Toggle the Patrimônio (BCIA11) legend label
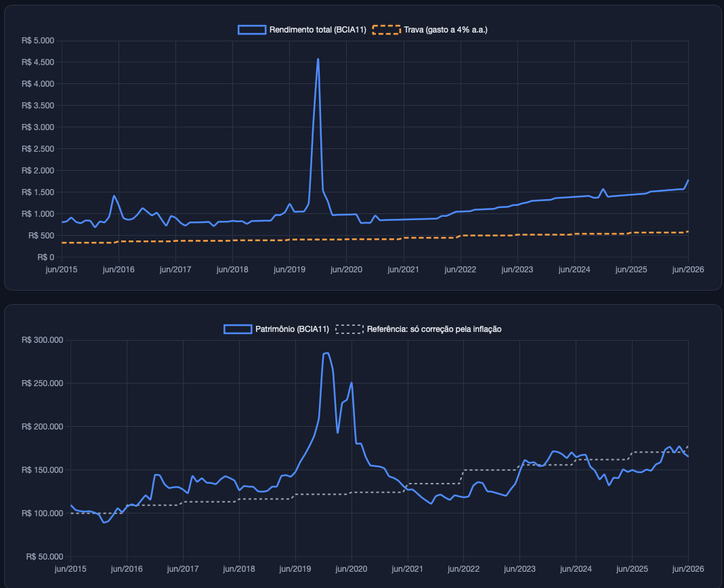Viewport: 724px width, 588px height. [x=292, y=329]
